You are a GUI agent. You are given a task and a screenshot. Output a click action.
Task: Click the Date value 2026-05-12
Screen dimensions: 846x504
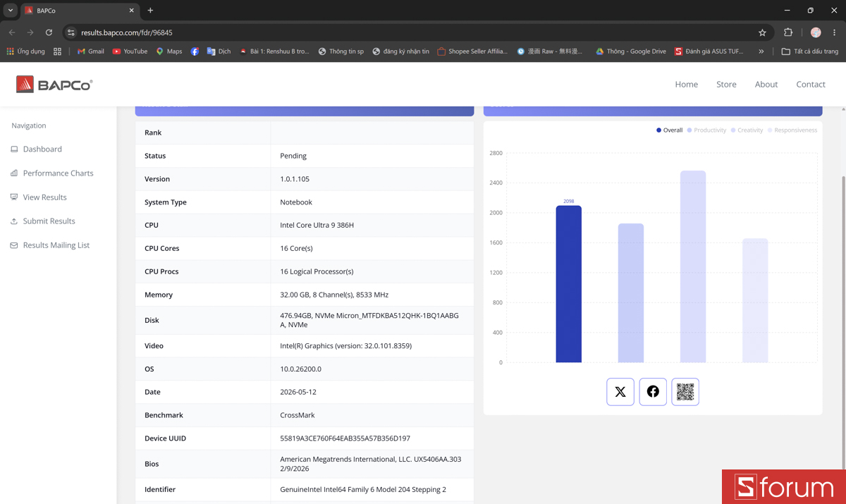(299, 392)
